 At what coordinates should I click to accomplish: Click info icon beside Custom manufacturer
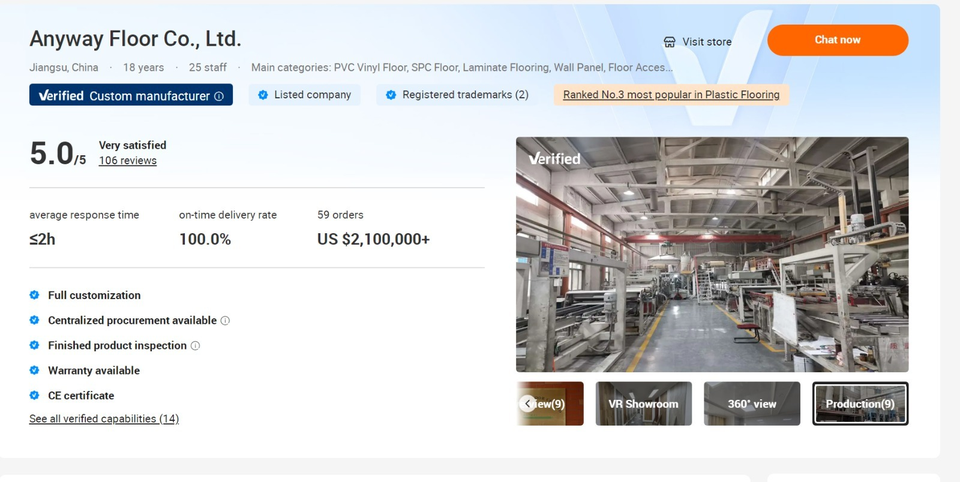(219, 96)
